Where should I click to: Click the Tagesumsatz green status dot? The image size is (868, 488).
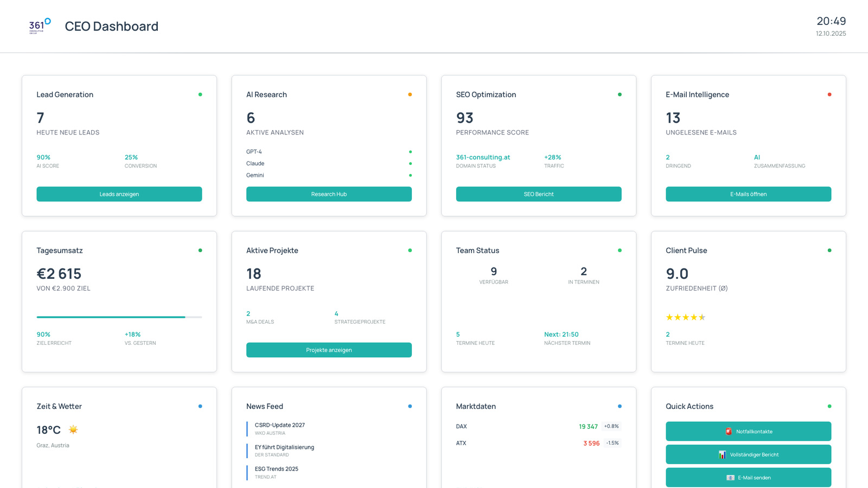tap(200, 251)
